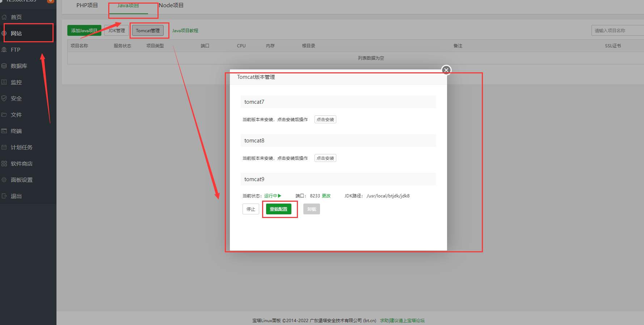The image size is (644, 325).
Task: Click 点击安装 for tomcat7
Action: 325,119
